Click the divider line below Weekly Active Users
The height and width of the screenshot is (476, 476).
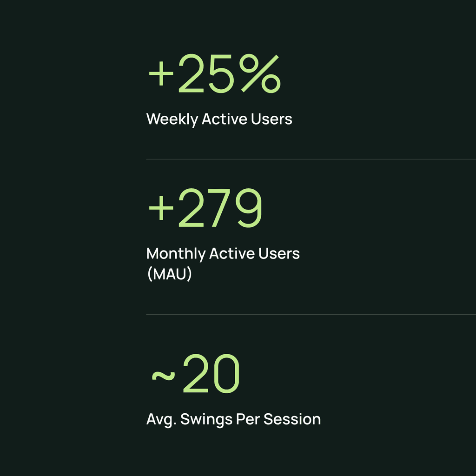coord(311,159)
